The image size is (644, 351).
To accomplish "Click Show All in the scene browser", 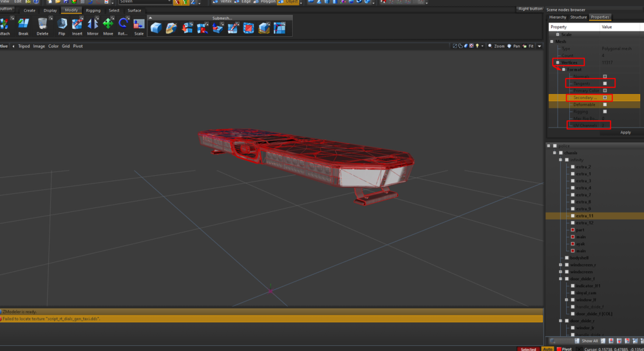I will click(x=590, y=341).
